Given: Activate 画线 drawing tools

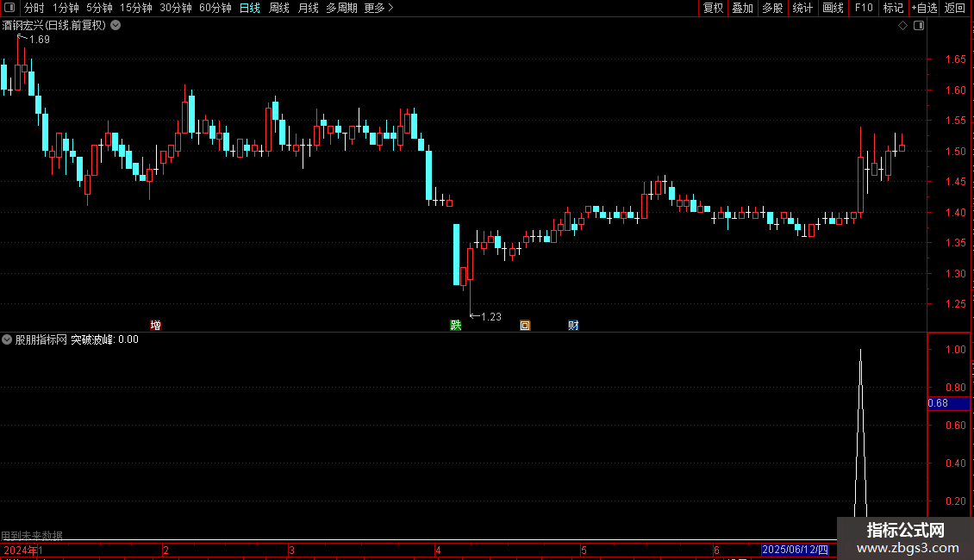Looking at the screenshot, I should [x=833, y=8].
